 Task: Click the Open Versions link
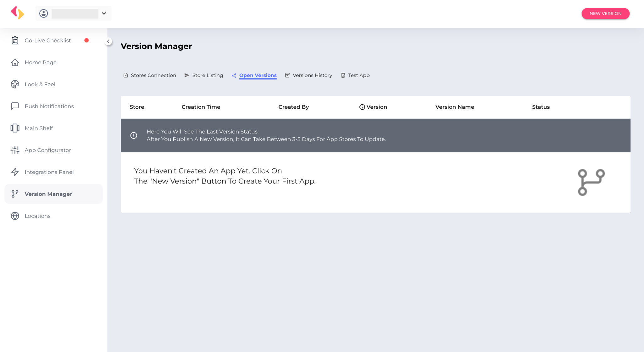258,75
